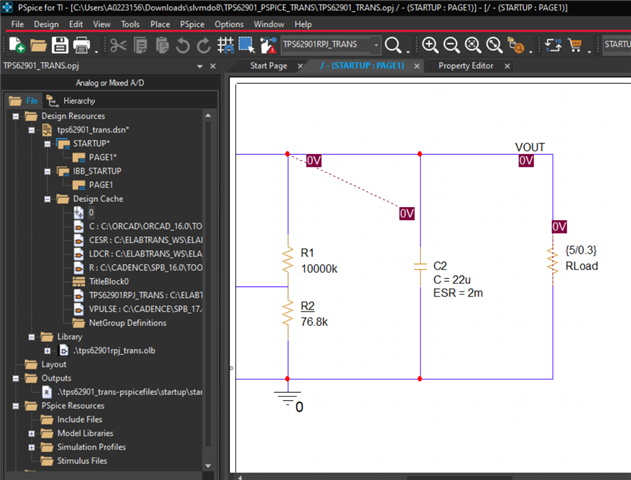Select PAGE1 under IBB_STARTUP
Image resolution: width=631 pixels, height=480 pixels.
[103, 185]
